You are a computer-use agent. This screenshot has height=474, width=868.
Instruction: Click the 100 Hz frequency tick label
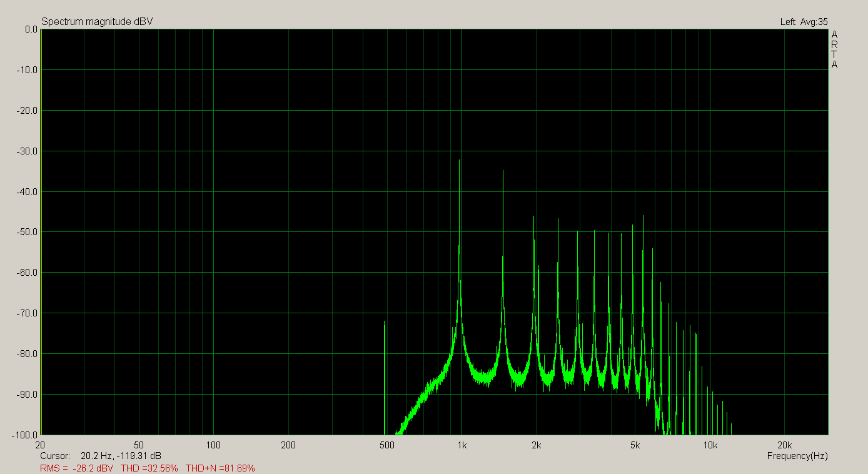click(x=214, y=445)
